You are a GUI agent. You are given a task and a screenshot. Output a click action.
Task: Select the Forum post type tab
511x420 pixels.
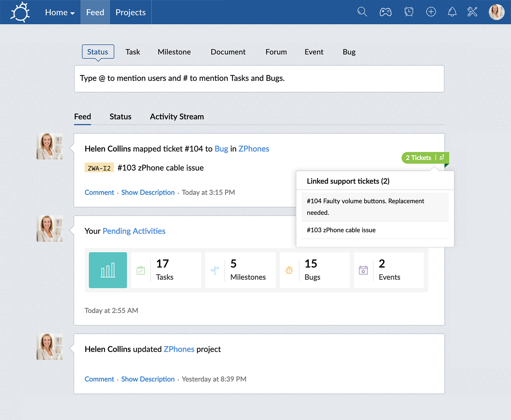276,52
